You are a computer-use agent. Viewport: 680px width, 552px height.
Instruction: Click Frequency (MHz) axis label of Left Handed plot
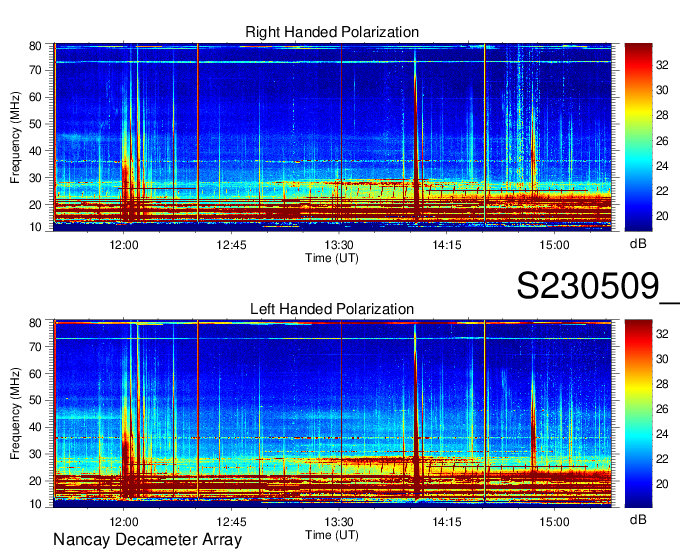16,414
